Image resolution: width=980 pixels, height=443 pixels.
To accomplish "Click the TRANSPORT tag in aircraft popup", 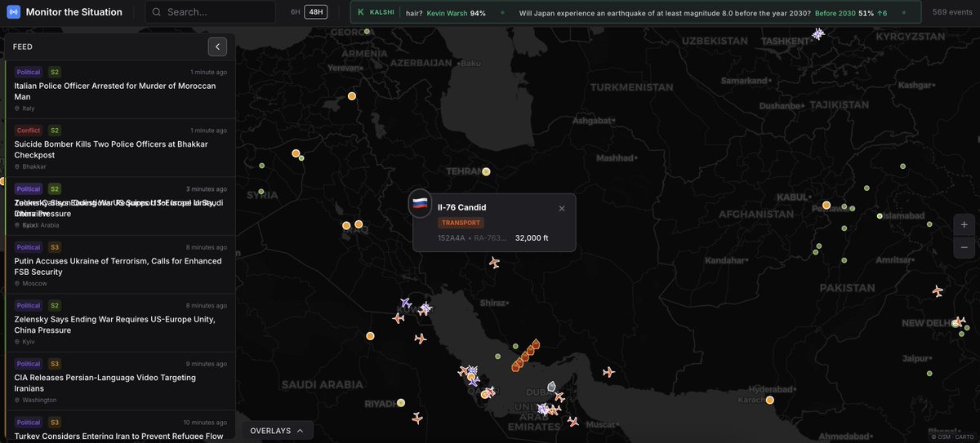I will click(x=461, y=223).
